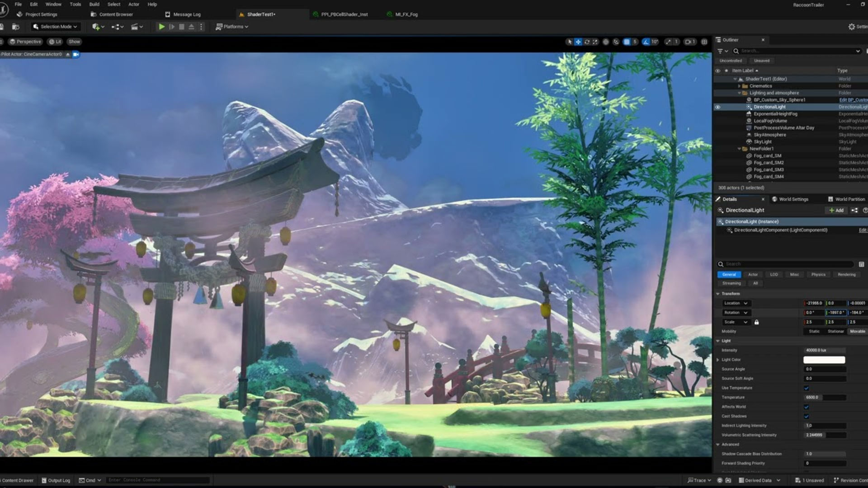Image resolution: width=868 pixels, height=488 pixels.
Task: Click the white Light Color swatch
Action: coord(824,360)
